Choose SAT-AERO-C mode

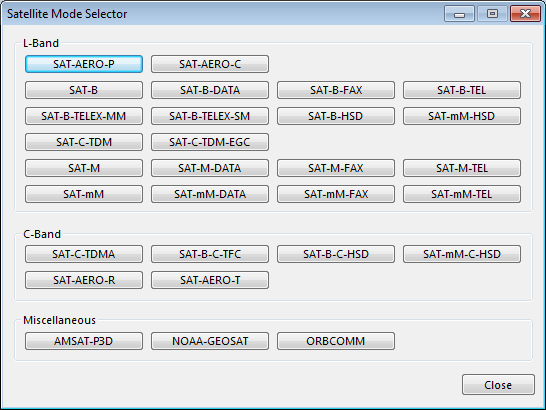[x=210, y=64]
